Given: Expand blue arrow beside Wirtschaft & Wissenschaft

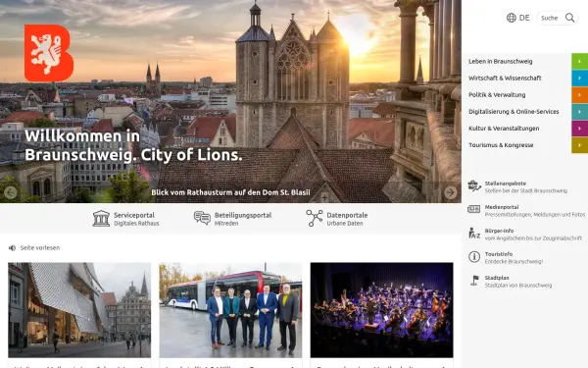Looking at the screenshot, I should (x=579, y=79).
